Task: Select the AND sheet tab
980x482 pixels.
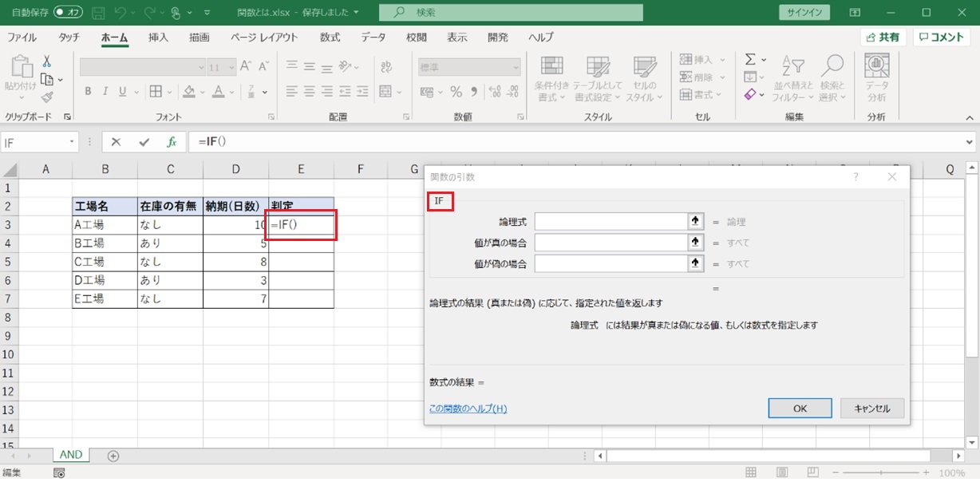Action: click(x=71, y=455)
